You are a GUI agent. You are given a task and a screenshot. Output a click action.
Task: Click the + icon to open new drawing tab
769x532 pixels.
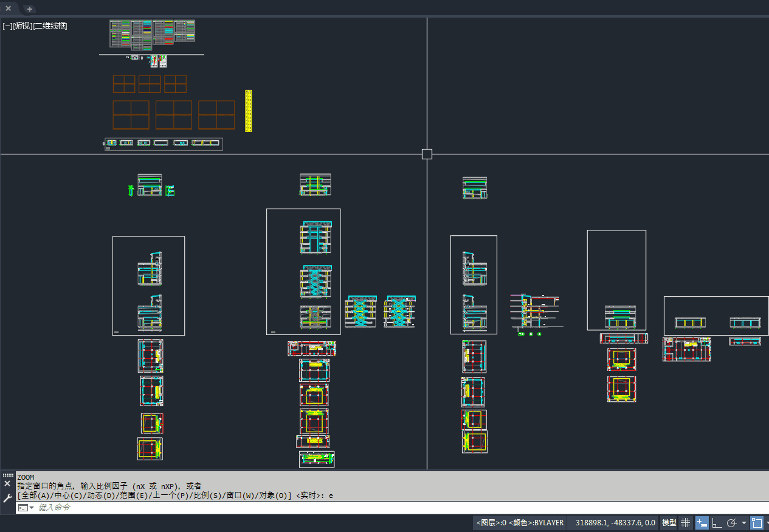pyautogui.click(x=29, y=9)
